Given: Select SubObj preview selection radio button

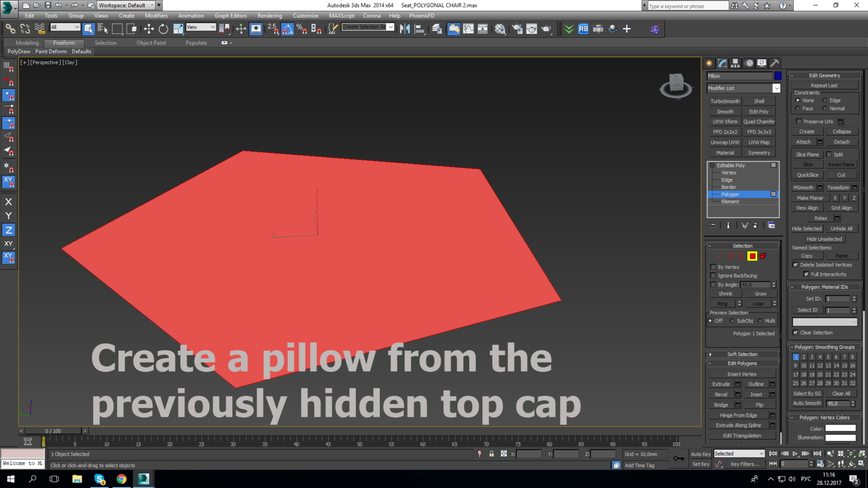Looking at the screenshot, I should [732, 321].
